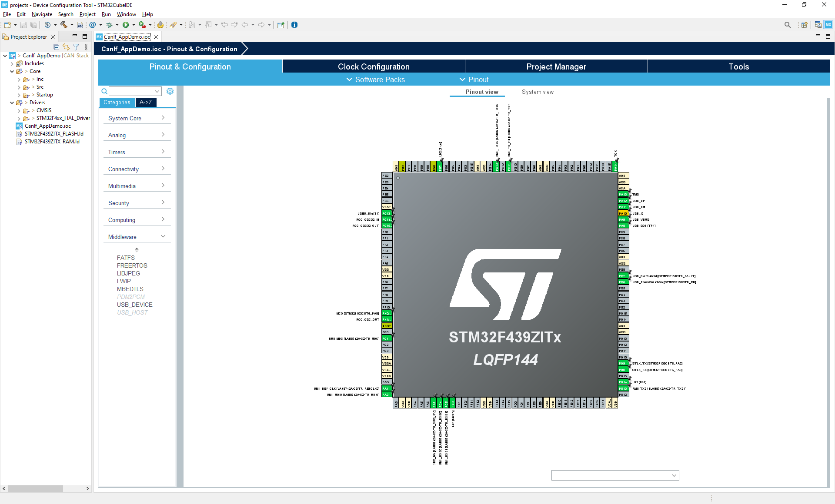Screen dimensions: 835x504
Task: Open Project Explorer view menu (three dots)
Action: coord(86,47)
